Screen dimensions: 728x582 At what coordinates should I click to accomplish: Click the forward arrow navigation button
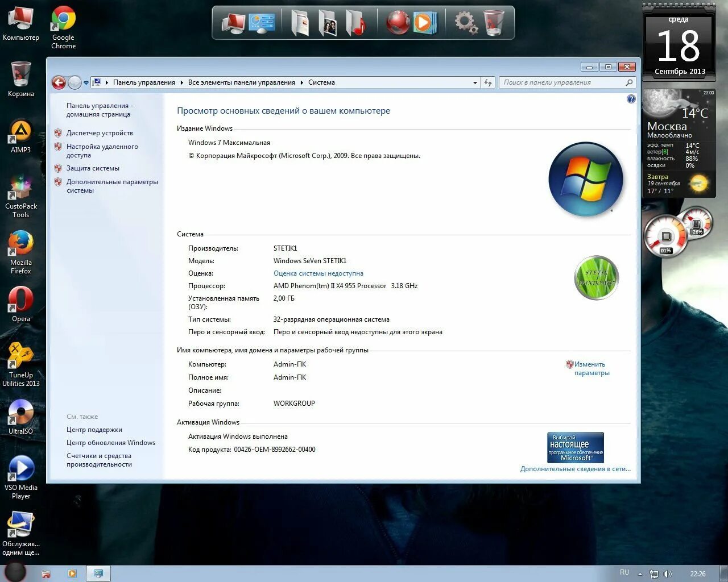click(75, 82)
